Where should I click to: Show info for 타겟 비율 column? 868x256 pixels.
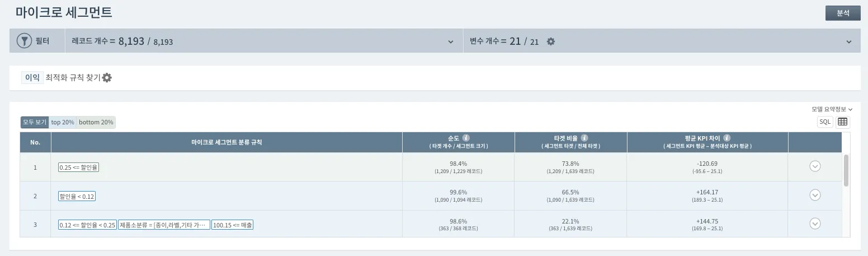[584, 138]
